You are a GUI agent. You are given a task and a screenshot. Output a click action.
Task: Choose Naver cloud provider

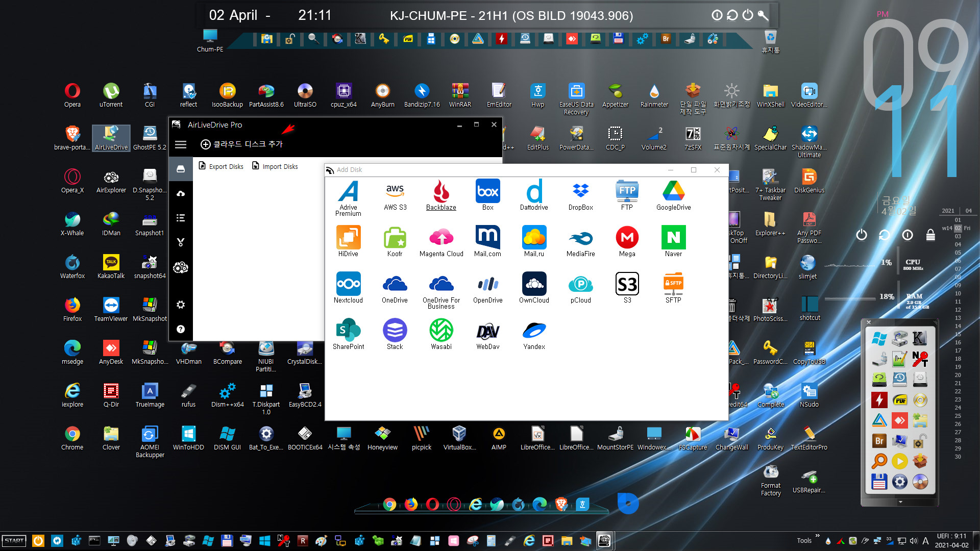point(673,241)
